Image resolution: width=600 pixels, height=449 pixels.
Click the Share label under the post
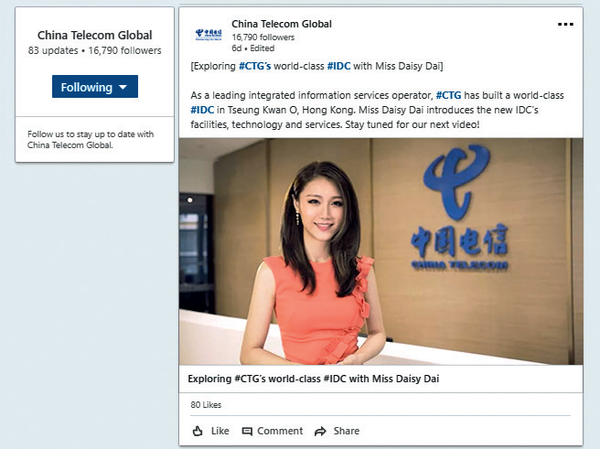(346, 431)
